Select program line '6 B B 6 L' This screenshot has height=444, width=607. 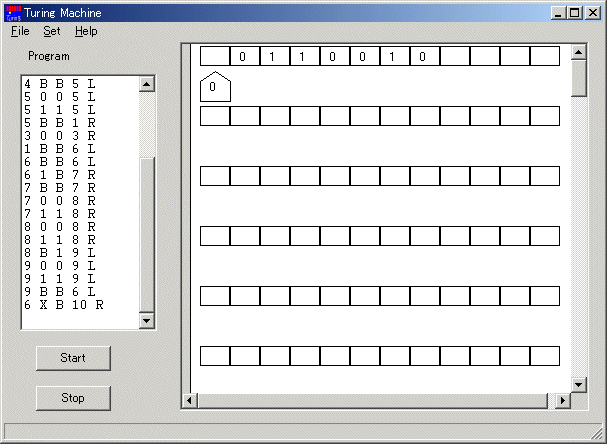point(60,162)
